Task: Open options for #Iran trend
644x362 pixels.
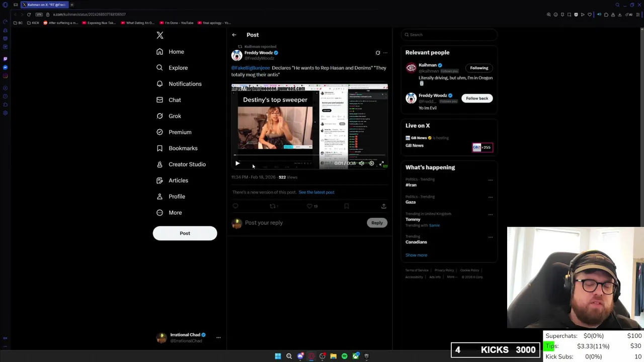Action: click(x=491, y=180)
